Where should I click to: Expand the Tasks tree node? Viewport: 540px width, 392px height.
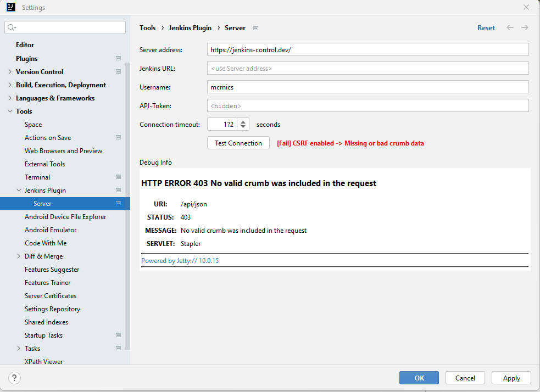pos(19,348)
